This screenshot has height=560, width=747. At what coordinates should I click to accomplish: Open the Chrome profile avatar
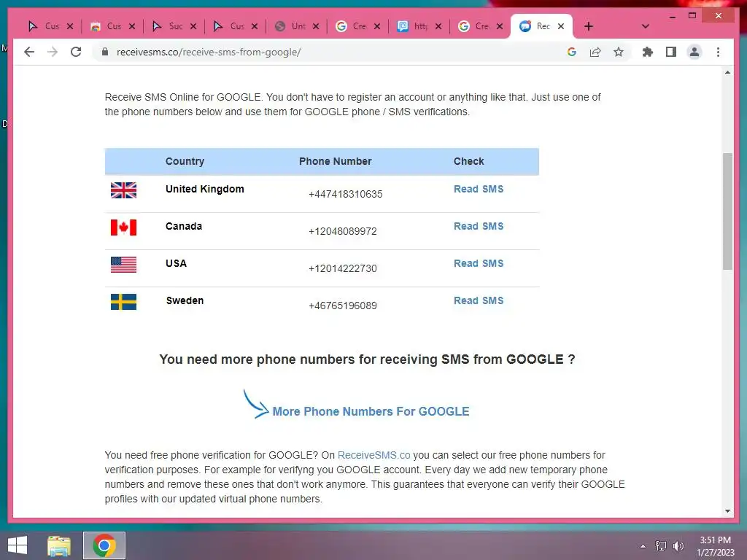[x=694, y=52]
